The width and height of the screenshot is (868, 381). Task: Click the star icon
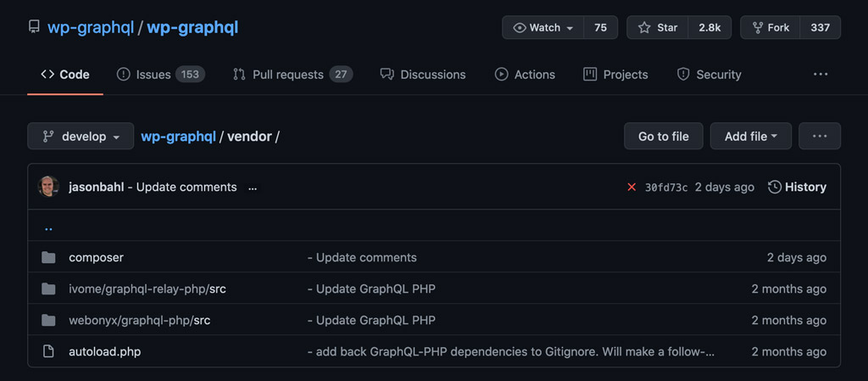644,28
